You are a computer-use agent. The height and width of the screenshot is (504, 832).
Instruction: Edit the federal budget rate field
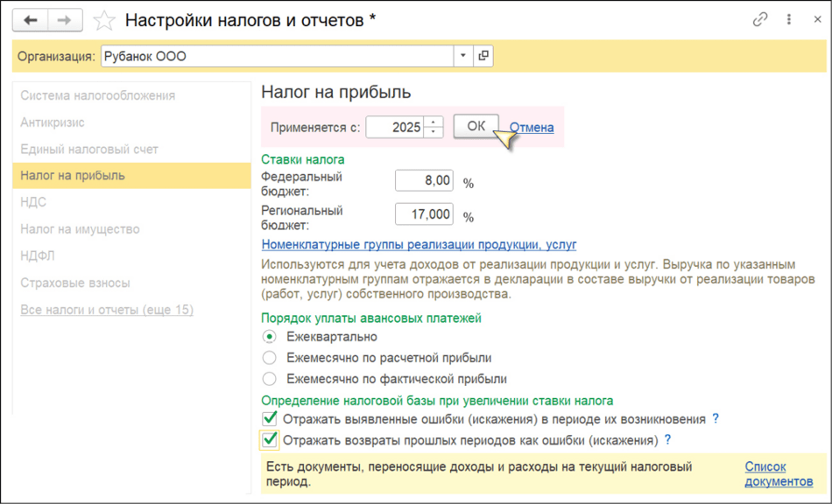(424, 181)
